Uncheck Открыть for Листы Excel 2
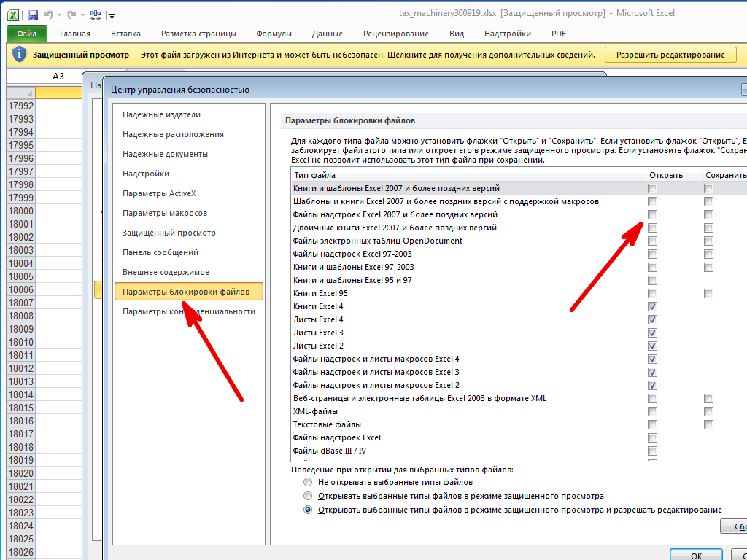The height and width of the screenshot is (560, 747). pos(653,346)
